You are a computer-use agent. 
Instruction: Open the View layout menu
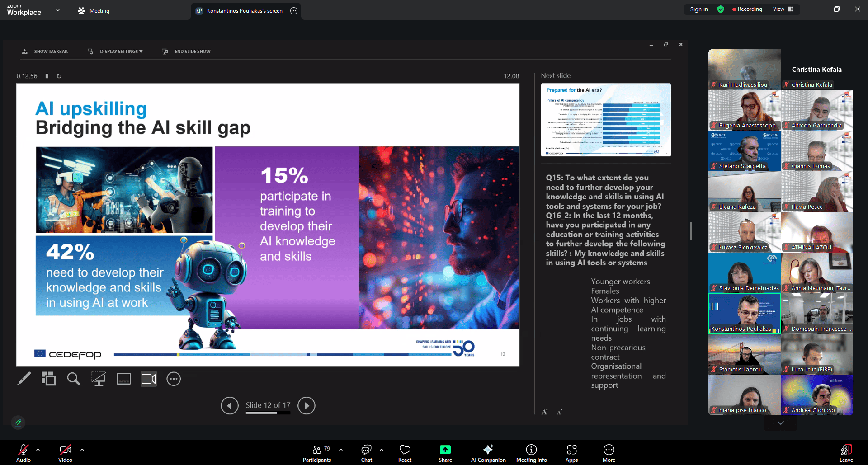(x=783, y=9)
